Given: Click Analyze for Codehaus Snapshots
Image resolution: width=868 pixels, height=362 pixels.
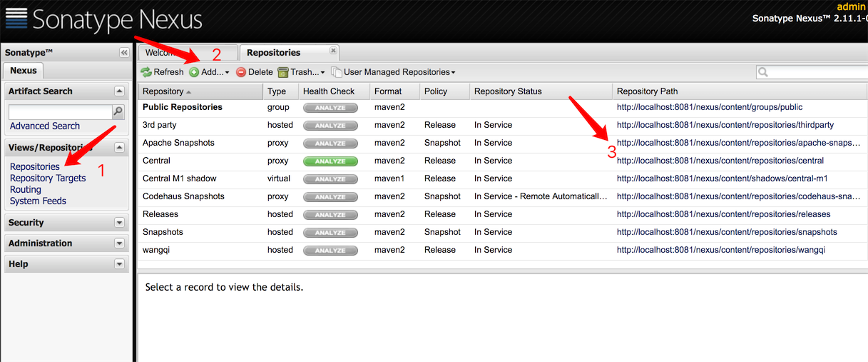Looking at the screenshot, I should tap(330, 197).
